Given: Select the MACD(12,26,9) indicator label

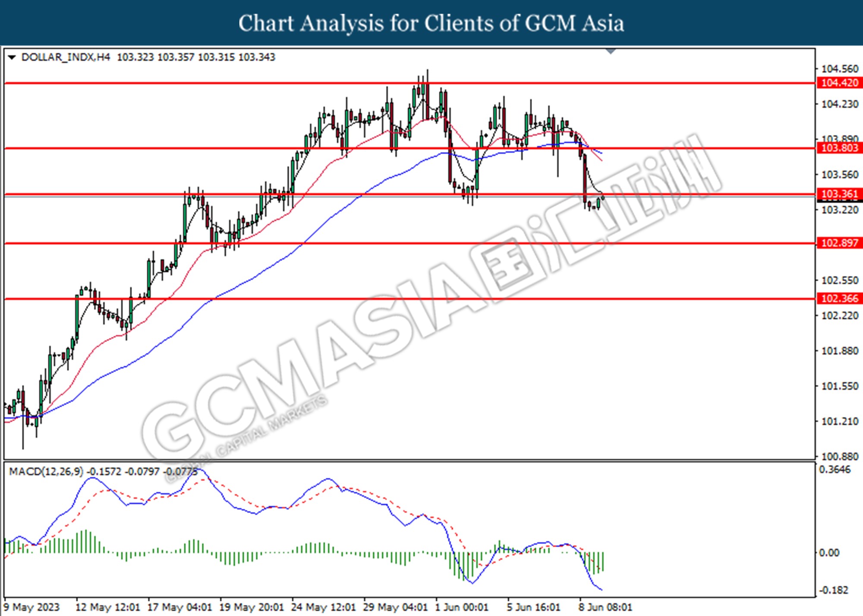Looking at the screenshot, I should pyautogui.click(x=46, y=471).
